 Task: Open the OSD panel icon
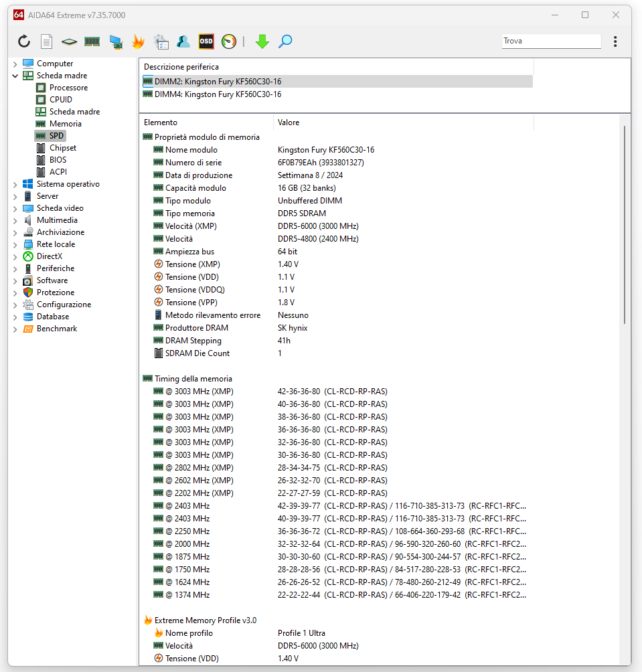[x=206, y=41]
